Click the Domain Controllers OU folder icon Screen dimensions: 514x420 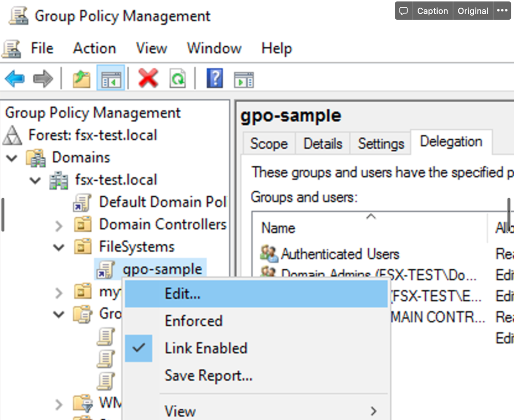click(83, 224)
